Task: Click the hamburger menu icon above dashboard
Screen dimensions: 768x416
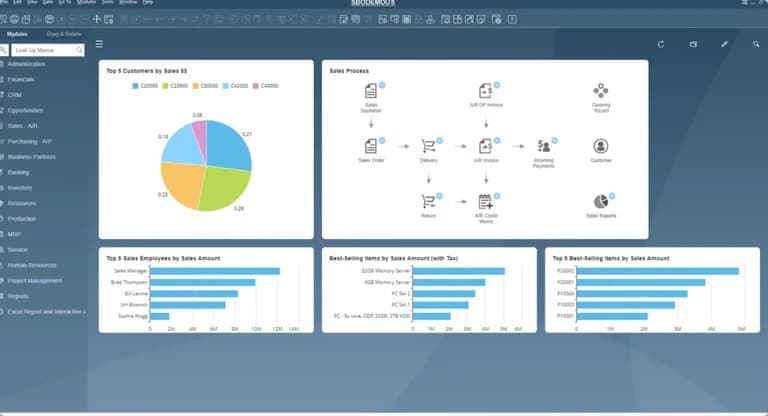Action: pos(99,44)
